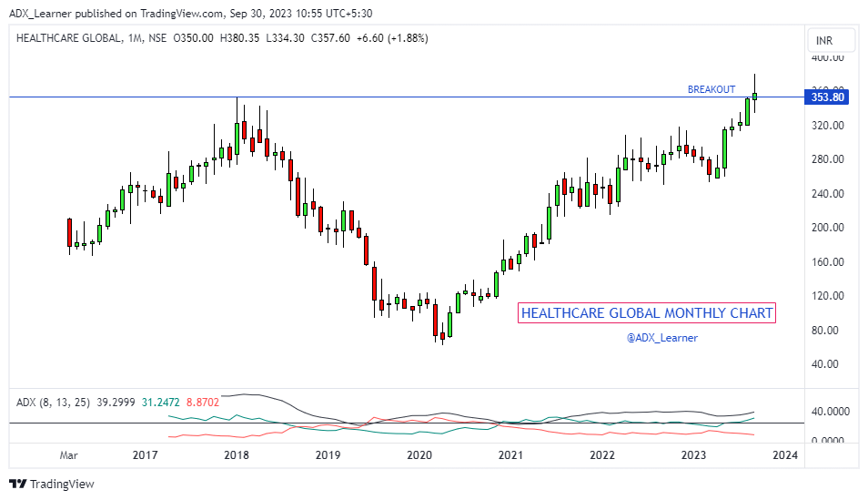Click the @ADX_Learner text on chart
868x500 pixels.
click(x=662, y=338)
